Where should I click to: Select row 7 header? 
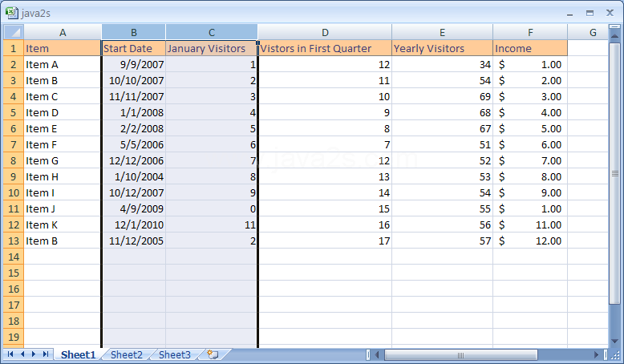click(14, 144)
